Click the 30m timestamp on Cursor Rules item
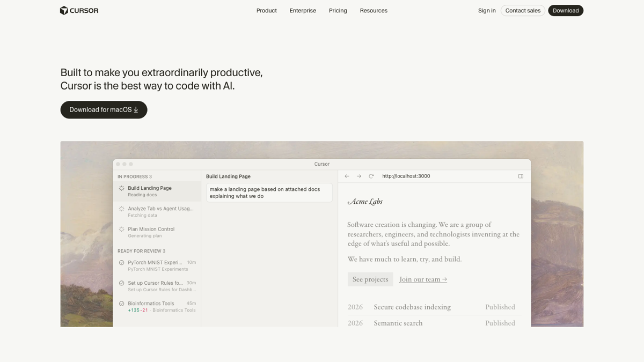 point(191,283)
